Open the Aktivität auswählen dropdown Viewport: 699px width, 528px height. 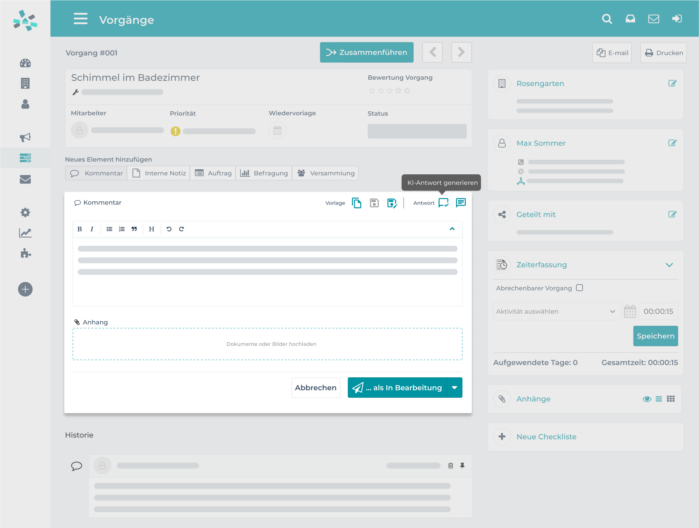tap(555, 311)
